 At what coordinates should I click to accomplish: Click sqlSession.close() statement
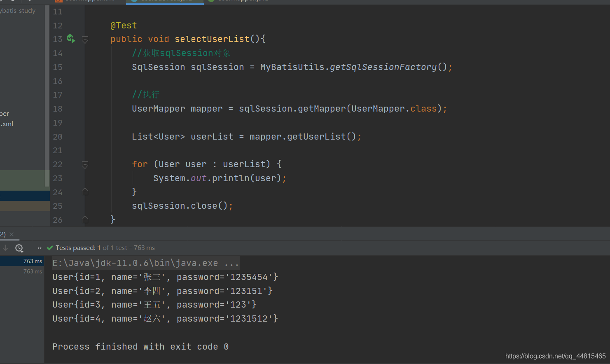coord(182,206)
